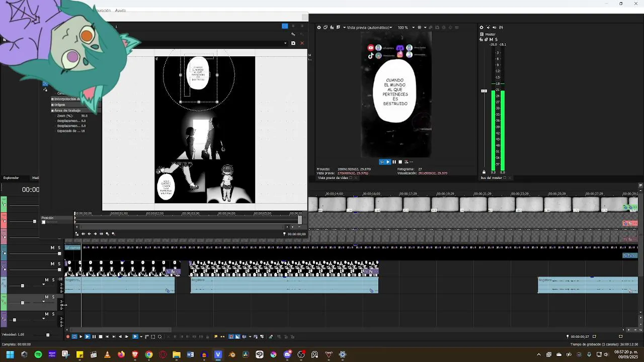644x362 pixels.
Task: Open Windows Start menu
Action: [10, 354]
